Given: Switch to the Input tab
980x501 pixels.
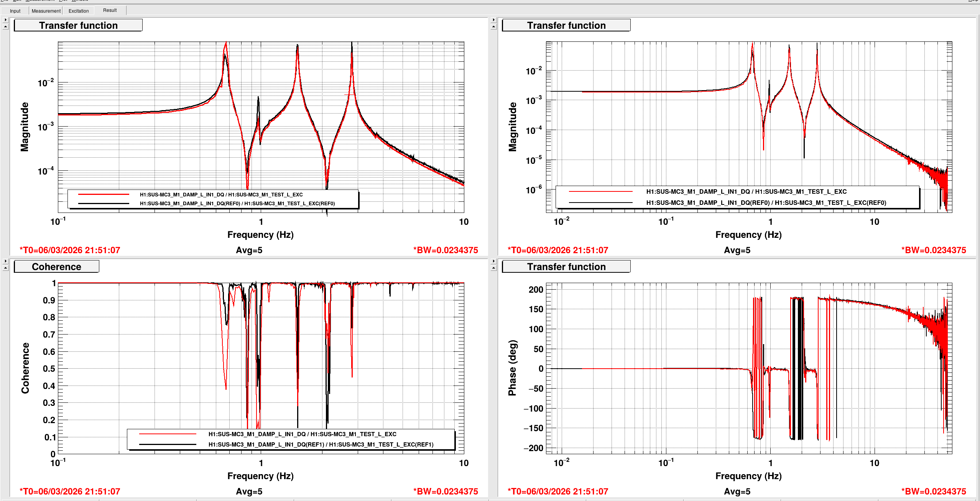Looking at the screenshot, I should point(15,11).
